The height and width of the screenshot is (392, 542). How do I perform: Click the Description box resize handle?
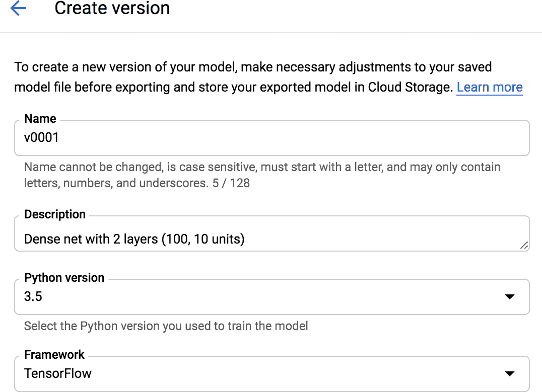coord(524,246)
